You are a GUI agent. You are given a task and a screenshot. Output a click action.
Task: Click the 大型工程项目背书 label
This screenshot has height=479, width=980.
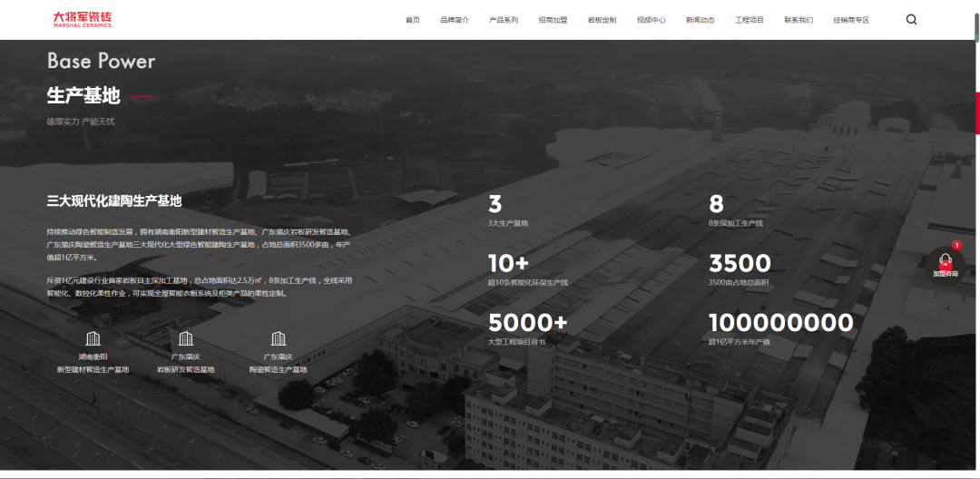(x=516, y=342)
